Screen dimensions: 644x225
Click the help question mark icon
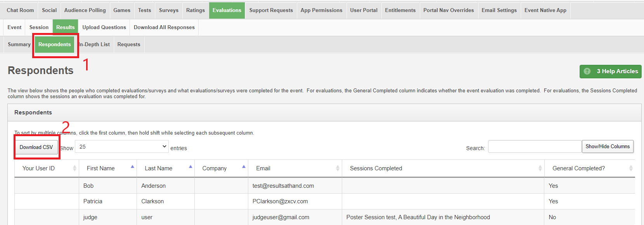(x=587, y=71)
